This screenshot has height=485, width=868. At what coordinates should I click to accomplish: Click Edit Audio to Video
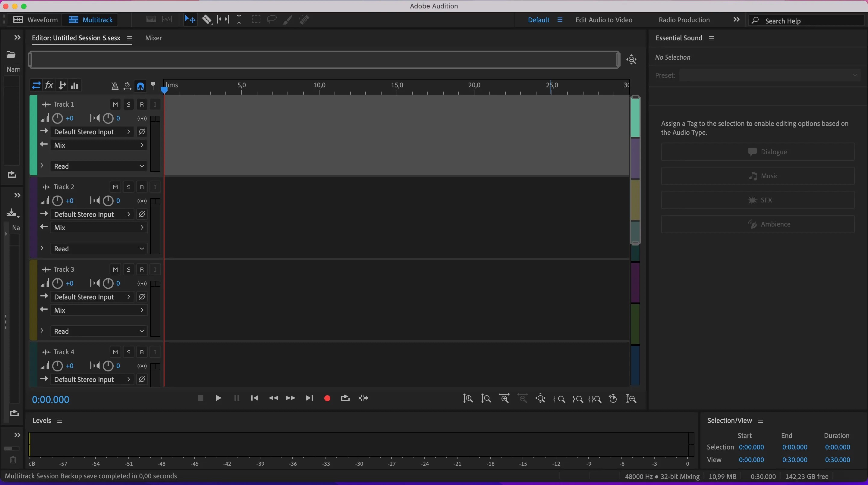[x=603, y=20]
